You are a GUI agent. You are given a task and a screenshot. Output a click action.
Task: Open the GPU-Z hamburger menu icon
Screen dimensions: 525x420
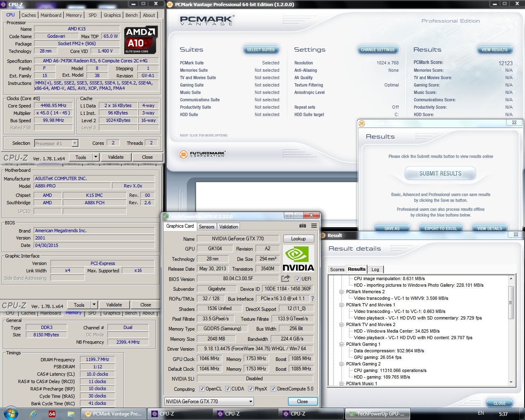click(x=314, y=226)
